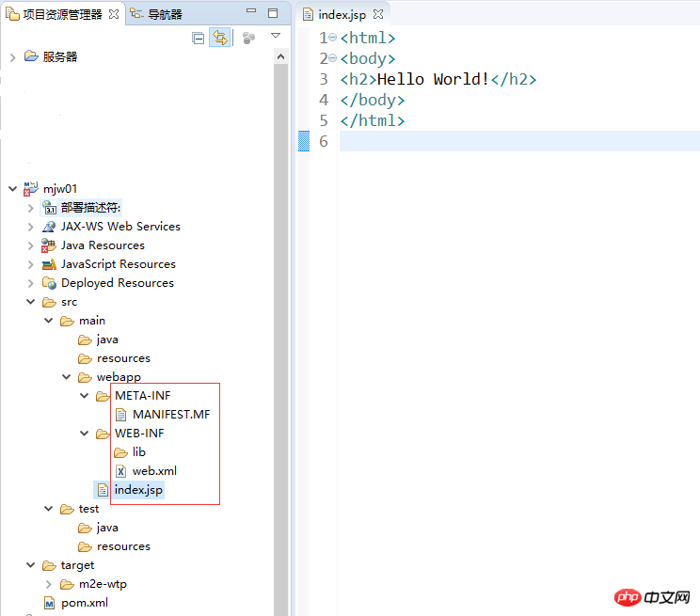Fold the body tag on line 2
The image size is (700, 616).
pyautogui.click(x=332, y=58)
